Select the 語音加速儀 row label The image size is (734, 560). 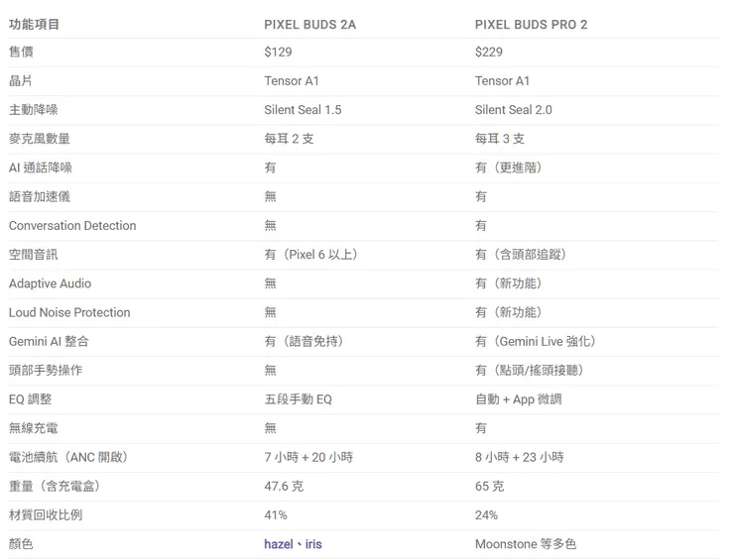(x=40, y=196)
